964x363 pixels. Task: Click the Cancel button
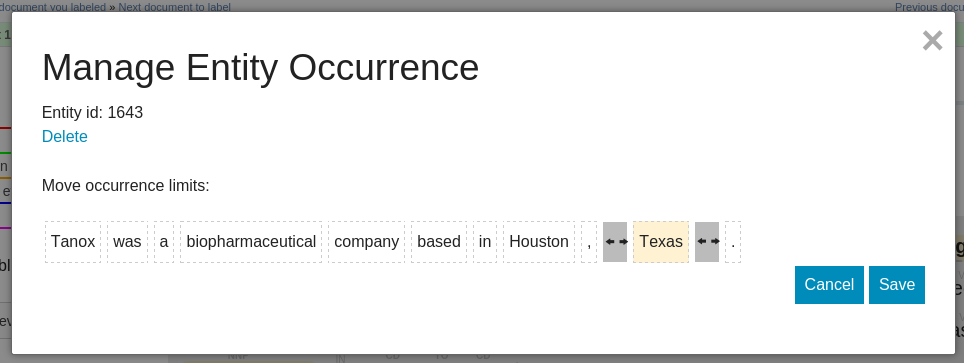(829, 285)
